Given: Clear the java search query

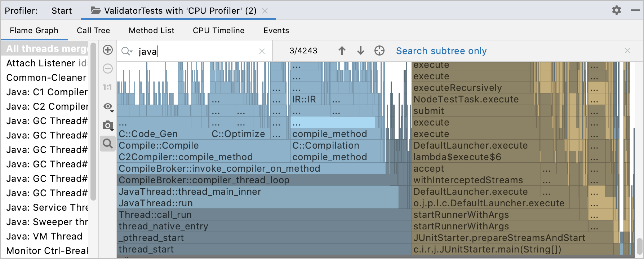Looking at the screenshot, I should (x=262, y=51).
